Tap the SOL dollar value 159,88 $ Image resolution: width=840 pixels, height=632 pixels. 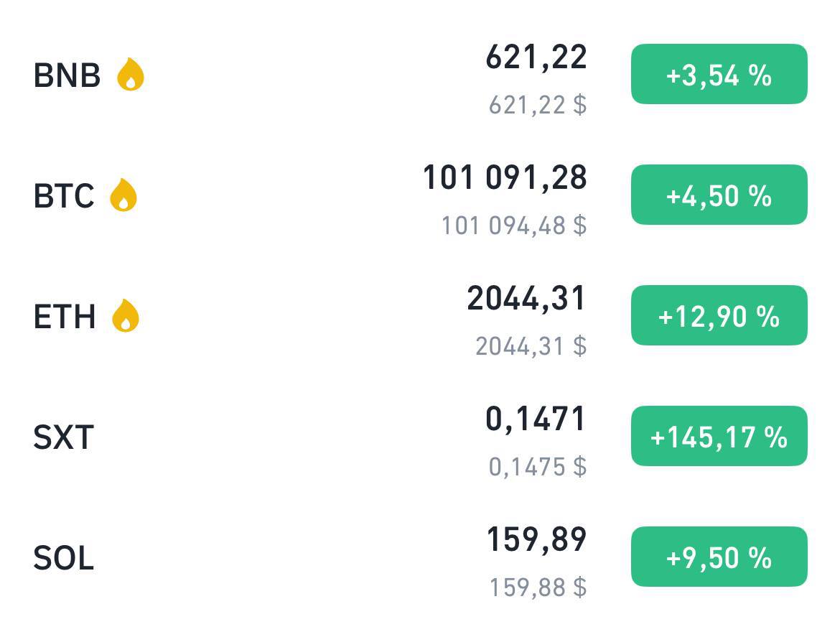pos(538,587)
